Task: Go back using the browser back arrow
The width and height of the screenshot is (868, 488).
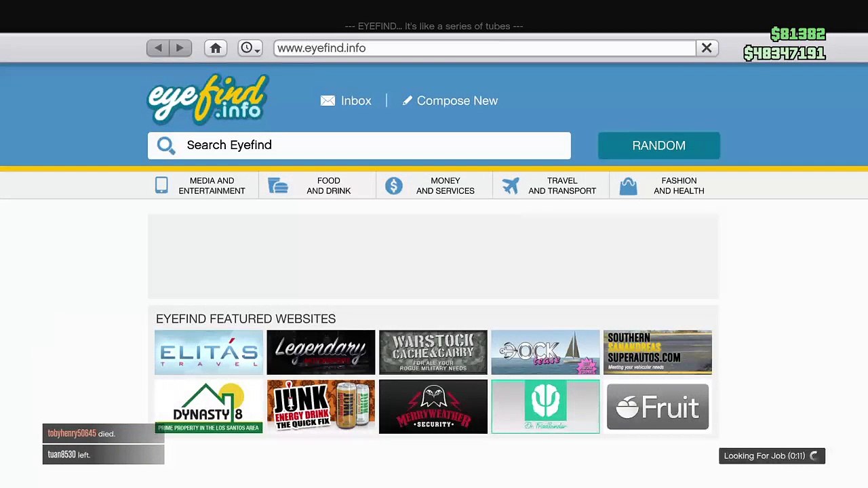Action: 158,48
